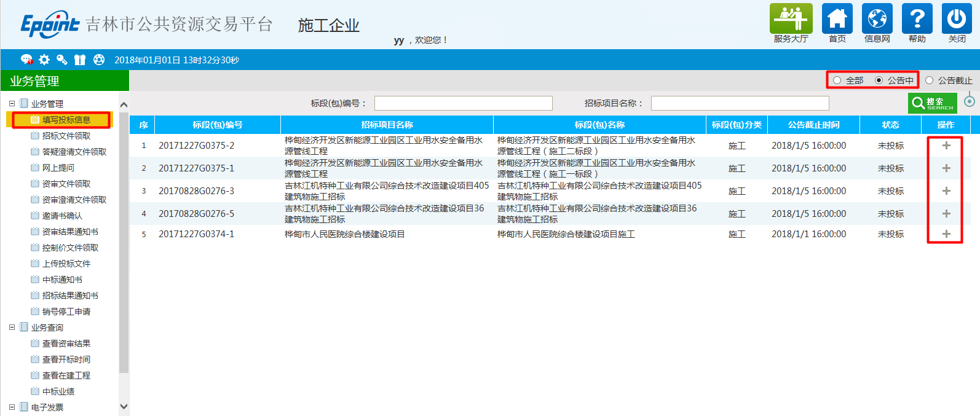Click the shirt skin theme icon
Viewport: 980px width, 416px height.
point(80,60)
